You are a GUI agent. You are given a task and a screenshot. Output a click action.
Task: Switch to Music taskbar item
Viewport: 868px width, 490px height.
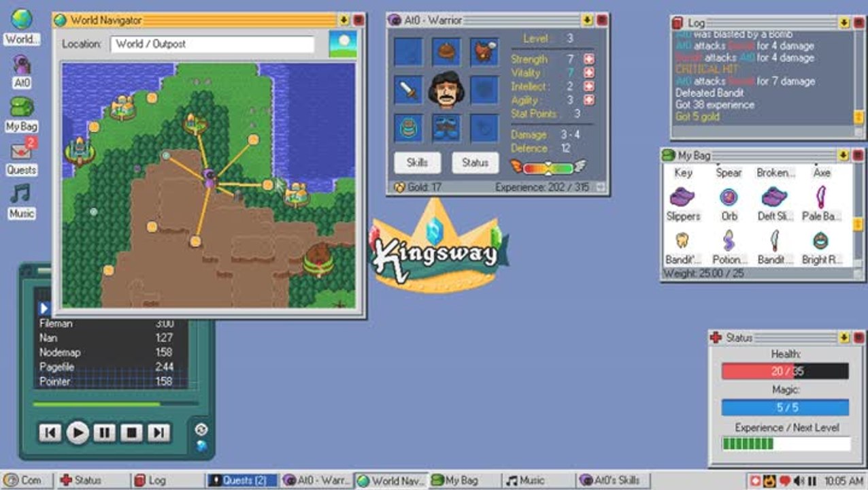point(538,480)
